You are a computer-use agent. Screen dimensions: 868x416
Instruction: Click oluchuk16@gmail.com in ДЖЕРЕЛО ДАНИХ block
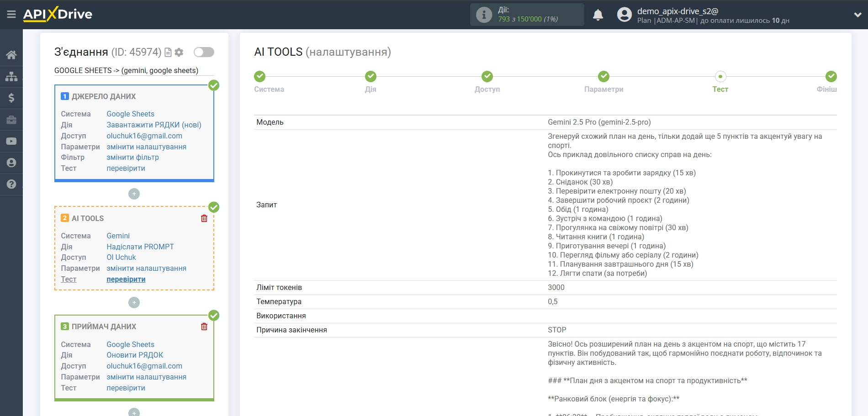pyautogui.click(x=144, y=136)
